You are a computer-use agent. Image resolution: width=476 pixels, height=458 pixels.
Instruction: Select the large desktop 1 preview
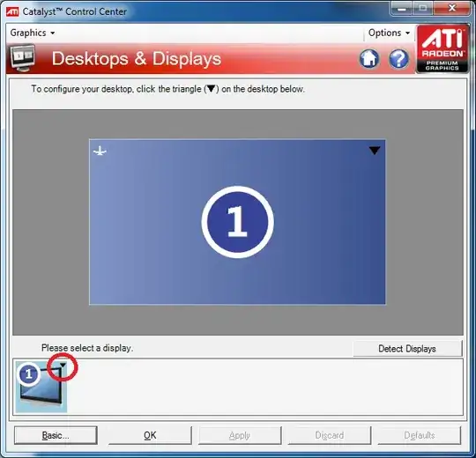[x=237, y=222]
